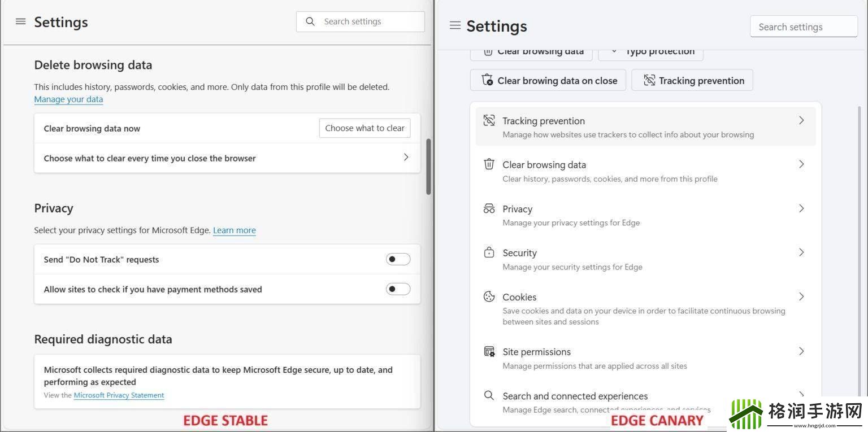
Task: Enable Allow sites to check payment methods switch
Action: coord(398,289)
